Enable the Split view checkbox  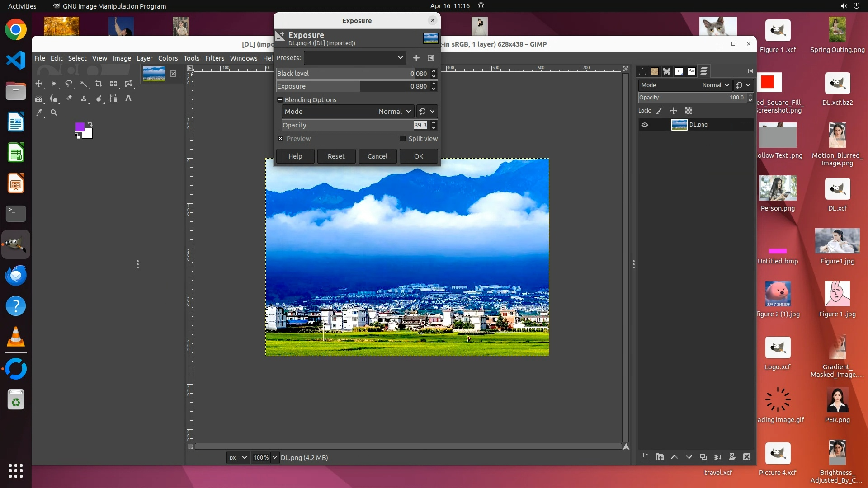click(402, 139)
